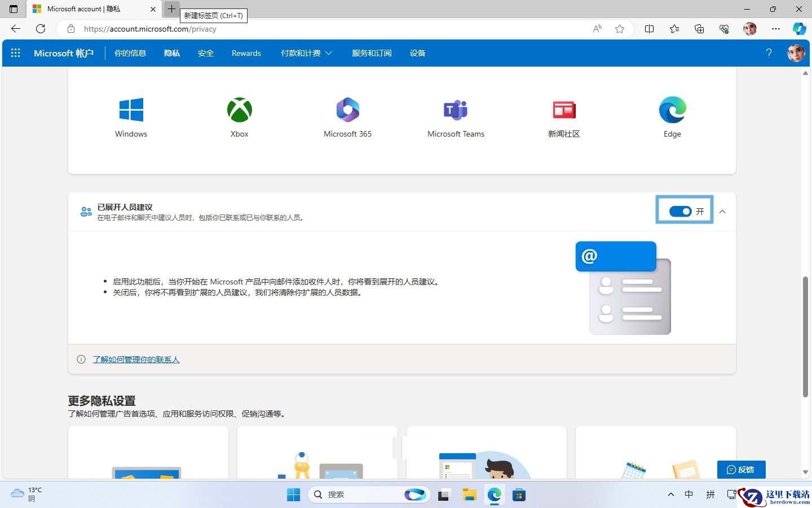Open the weather widget showing 13°C
Image resolution: width=812 pixels, height=508 pixels.
click(x=27, y=494)
